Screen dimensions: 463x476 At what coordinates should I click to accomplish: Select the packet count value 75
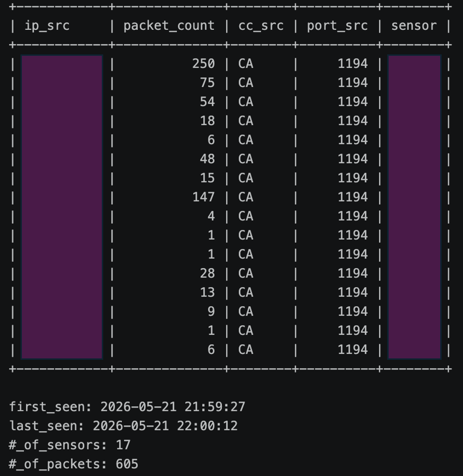(207, 83)
